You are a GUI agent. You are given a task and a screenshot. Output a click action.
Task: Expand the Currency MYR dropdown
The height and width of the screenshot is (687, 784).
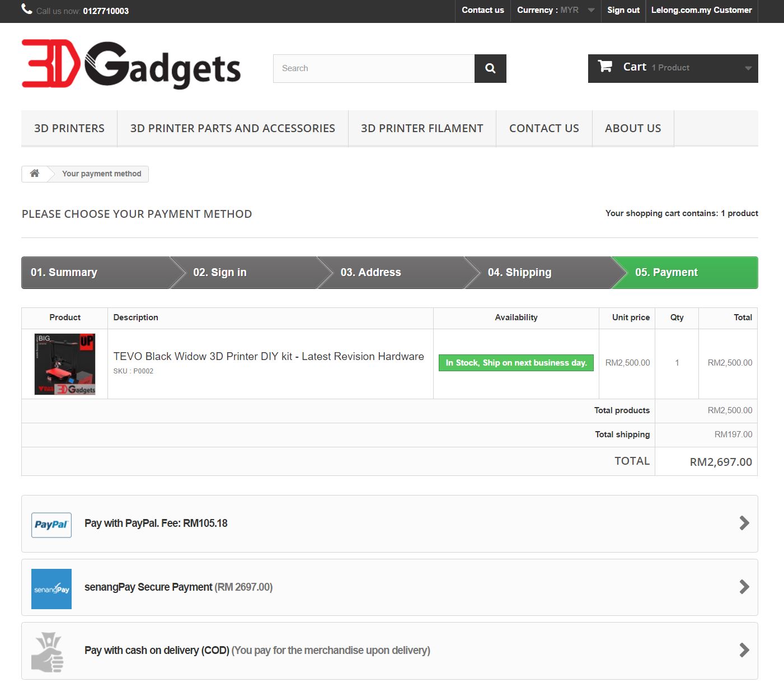pos(556,10)
